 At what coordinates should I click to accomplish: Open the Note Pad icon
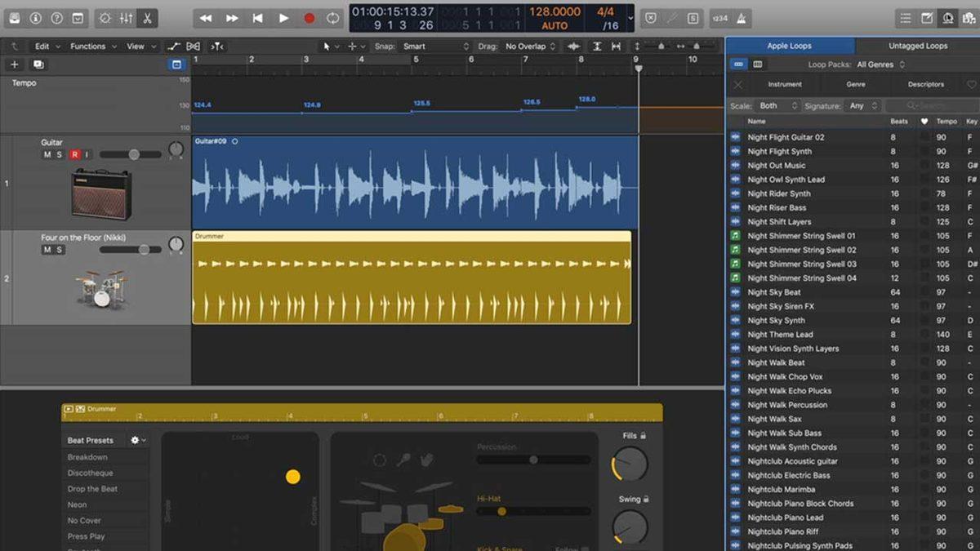(927, 18)
